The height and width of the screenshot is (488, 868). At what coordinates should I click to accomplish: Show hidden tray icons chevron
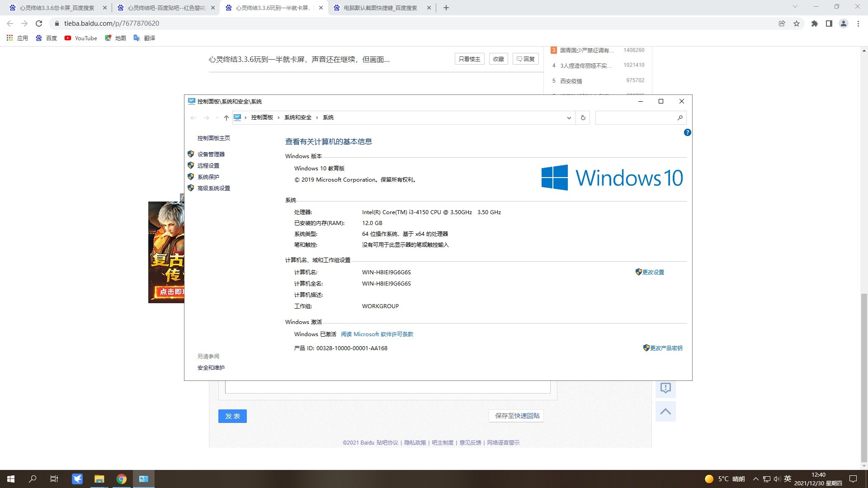[755, 479]
